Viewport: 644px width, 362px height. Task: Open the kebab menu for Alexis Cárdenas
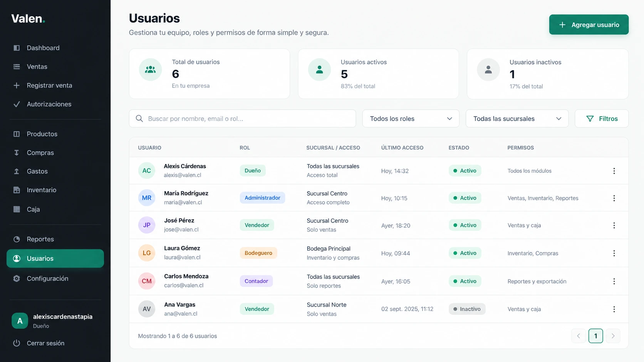point(614,171)
